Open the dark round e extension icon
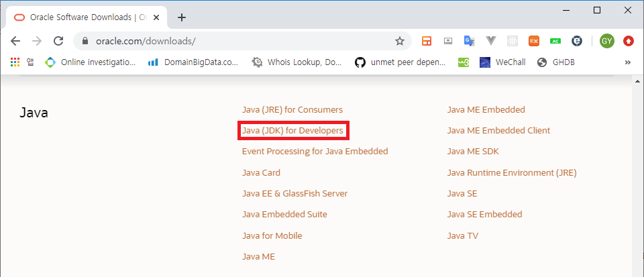Viewport: 644px width, 277px height. (x=577, y=41)
